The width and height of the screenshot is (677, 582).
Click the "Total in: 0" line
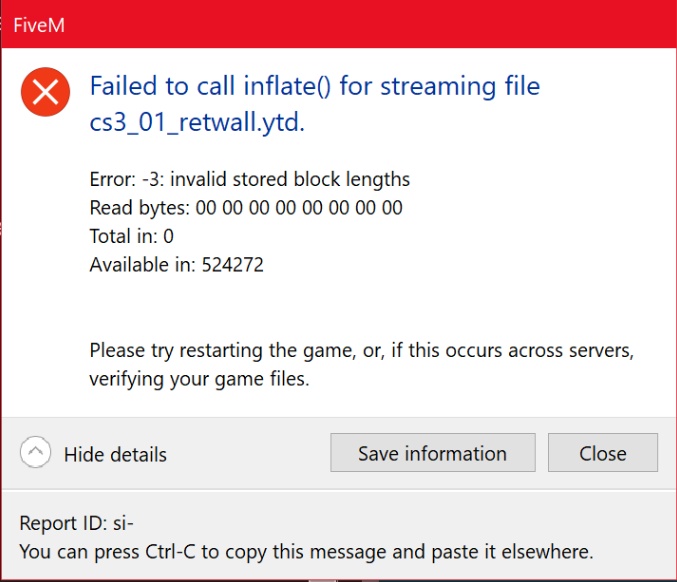131,236
